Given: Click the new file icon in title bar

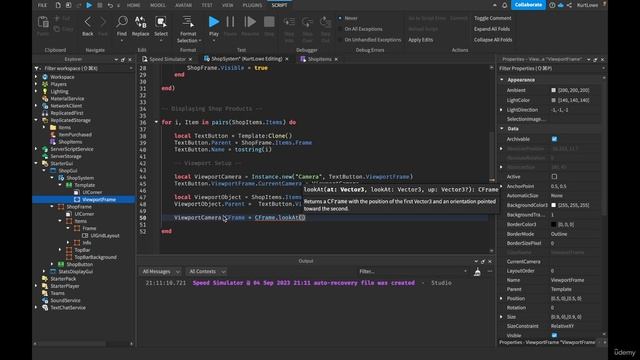Looking at the screenshot, I should coord(58,5).
